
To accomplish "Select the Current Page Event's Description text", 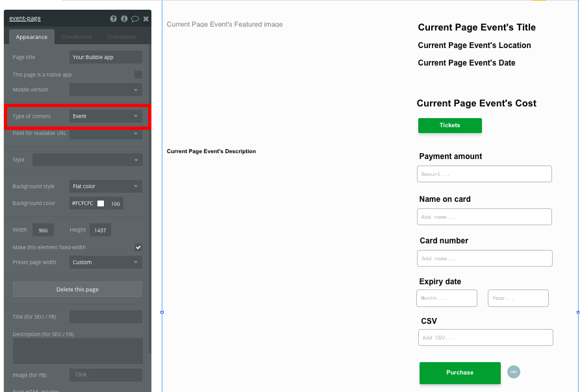I will pos(211,151).
